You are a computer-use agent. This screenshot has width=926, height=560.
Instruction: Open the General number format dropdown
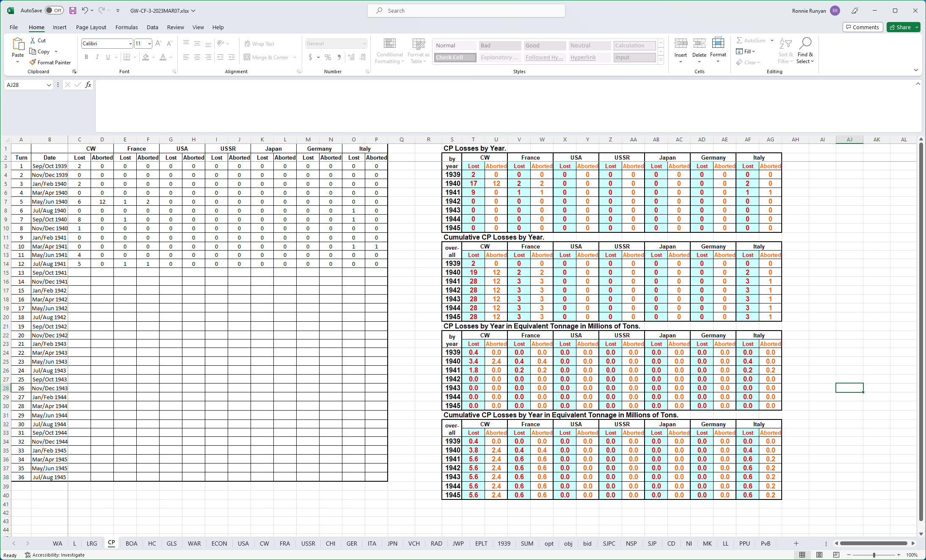tap(364, 44)
